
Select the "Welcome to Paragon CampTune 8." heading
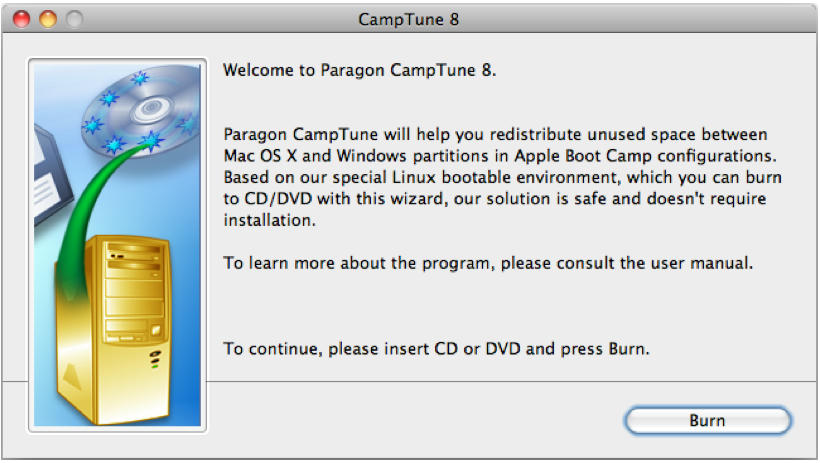point(359,70)
